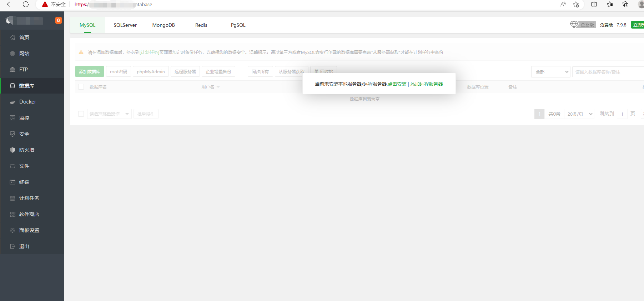Click the 从服务器获取 button

[x=292, y=71]
